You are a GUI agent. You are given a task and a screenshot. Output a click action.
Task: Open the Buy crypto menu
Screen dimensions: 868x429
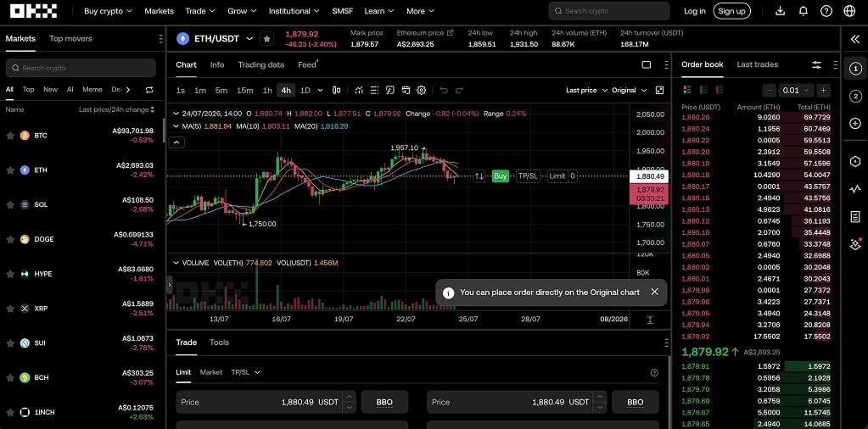pyautogui.click(x=108, y=10)
